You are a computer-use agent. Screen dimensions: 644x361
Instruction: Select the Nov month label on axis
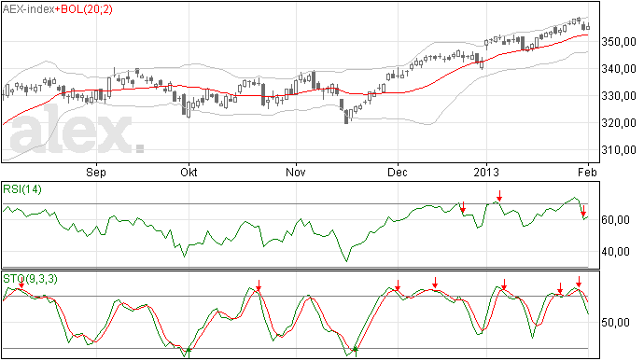[296, 172]
